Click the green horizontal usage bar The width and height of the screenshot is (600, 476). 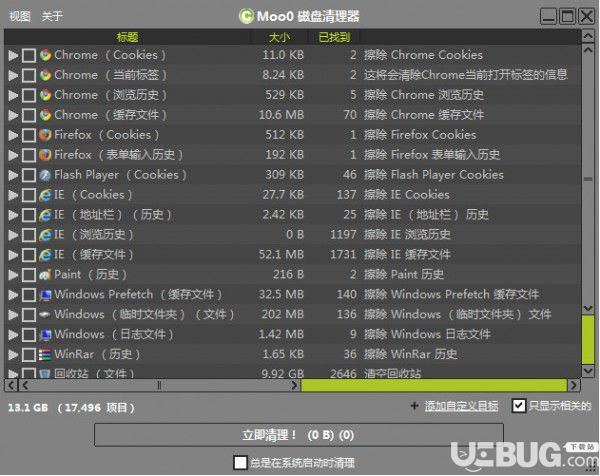tap(434, 385)
